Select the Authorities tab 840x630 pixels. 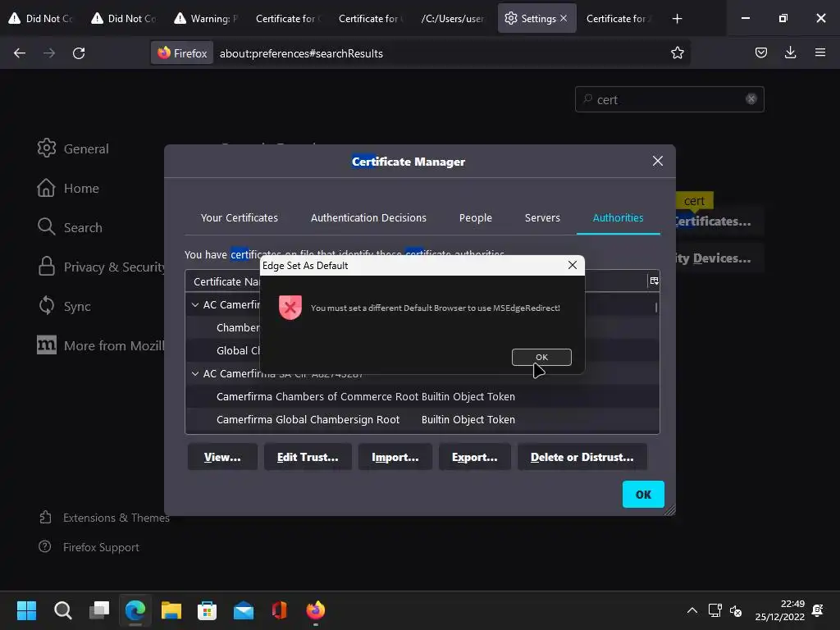618,218
